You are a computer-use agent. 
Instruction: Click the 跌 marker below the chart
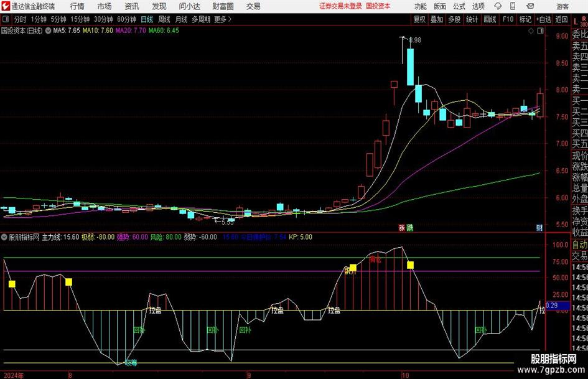(410, 227)
